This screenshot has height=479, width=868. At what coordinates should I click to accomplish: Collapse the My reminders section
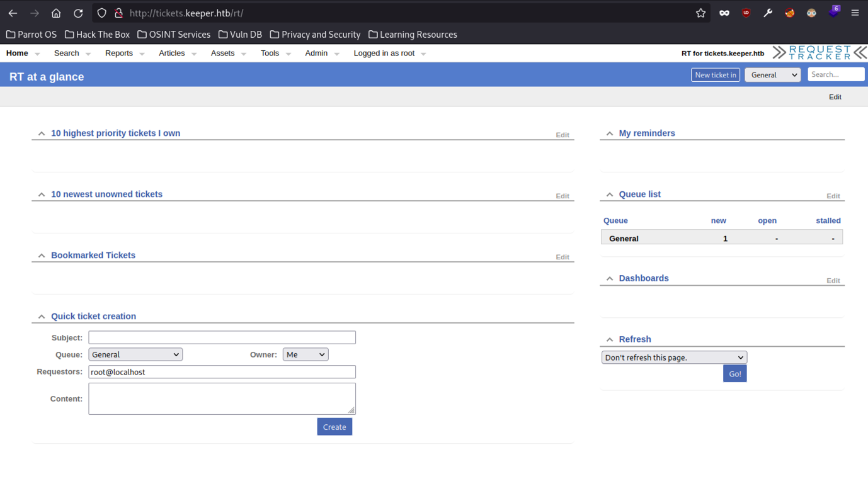click(x=609, y=133)
